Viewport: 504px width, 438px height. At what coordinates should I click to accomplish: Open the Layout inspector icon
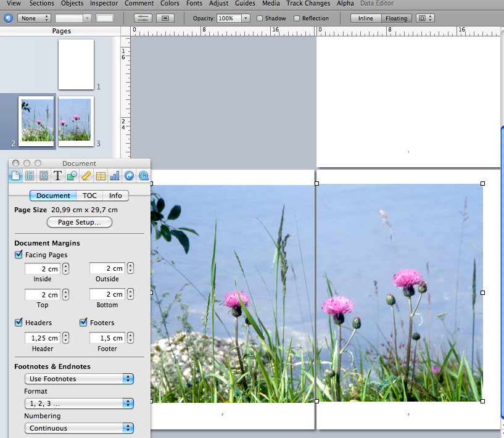pos(29,176)
